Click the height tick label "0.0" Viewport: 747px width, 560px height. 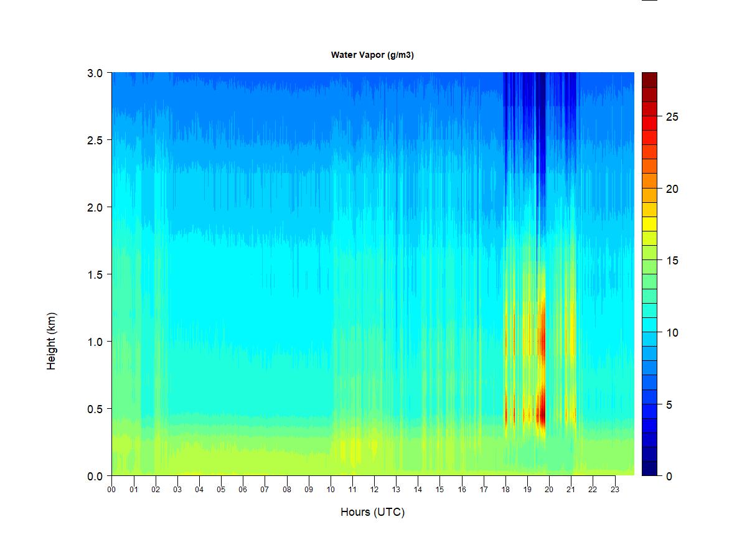(94, 476)
